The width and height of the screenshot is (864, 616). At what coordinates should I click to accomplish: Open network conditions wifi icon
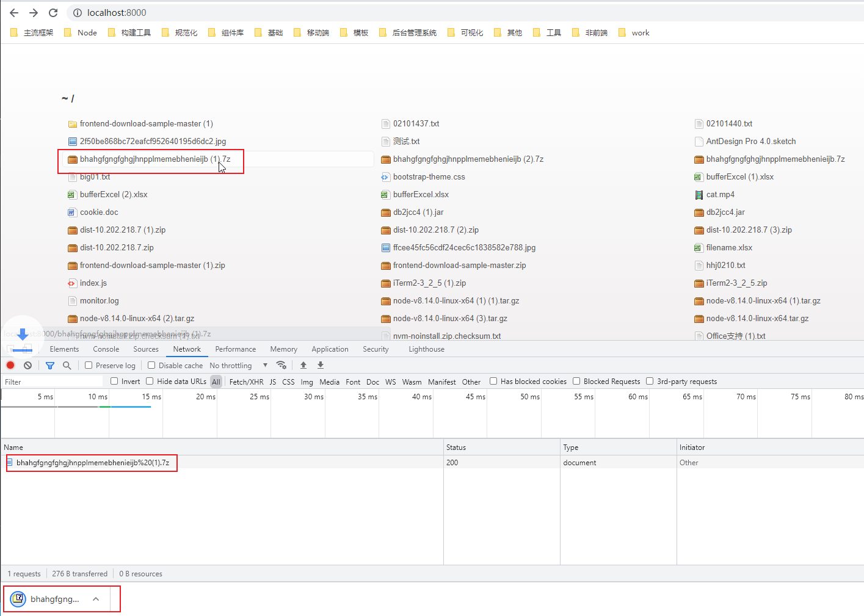click(281, 365)
